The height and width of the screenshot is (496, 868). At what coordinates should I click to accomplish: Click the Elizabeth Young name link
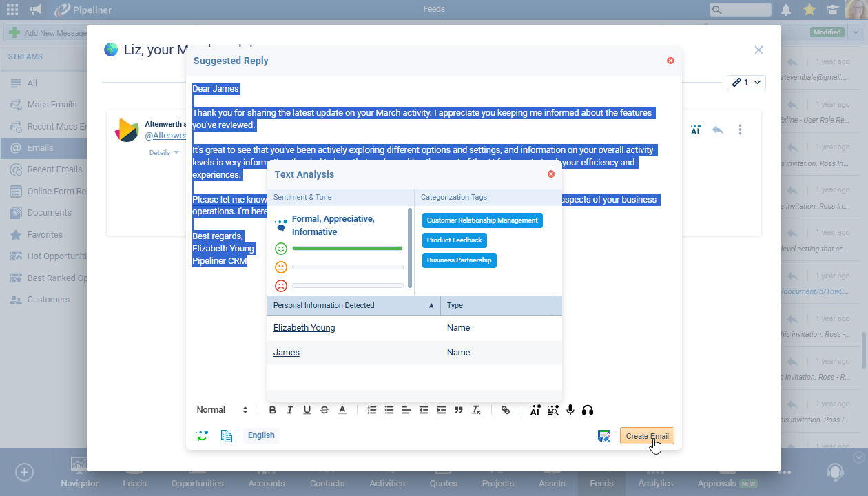tap(304, 328)
